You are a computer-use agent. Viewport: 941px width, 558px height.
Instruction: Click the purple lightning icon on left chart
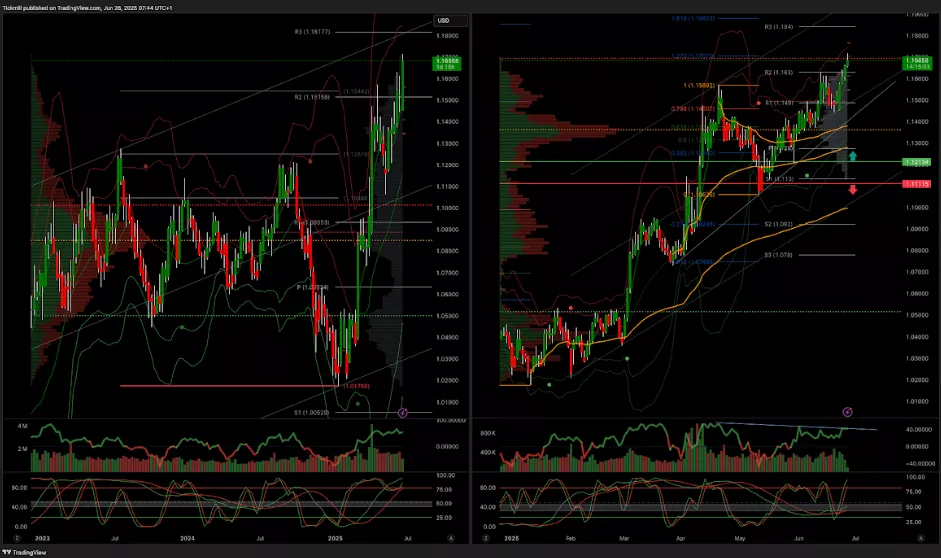point(403,412)
